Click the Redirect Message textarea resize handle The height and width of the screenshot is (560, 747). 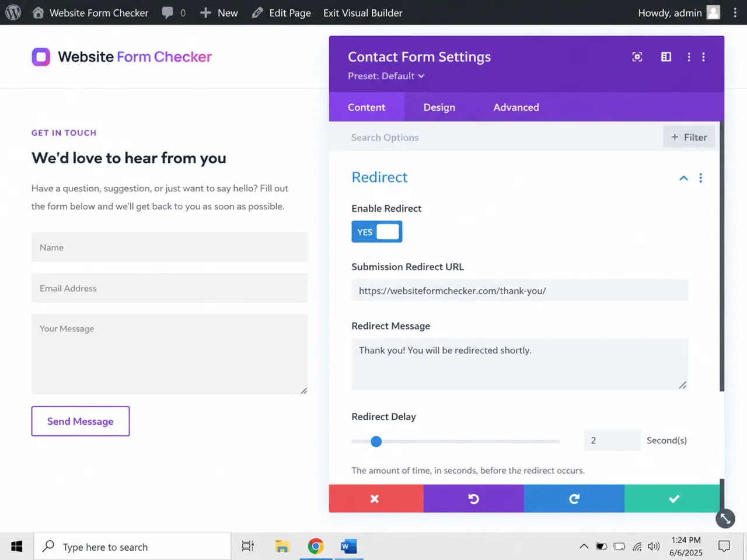683,385
